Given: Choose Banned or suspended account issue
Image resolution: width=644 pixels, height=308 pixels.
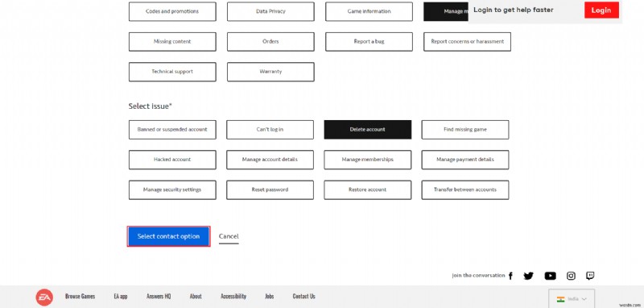Looking at the screenshot, I should pyautogui.click(x=172, y=130).
